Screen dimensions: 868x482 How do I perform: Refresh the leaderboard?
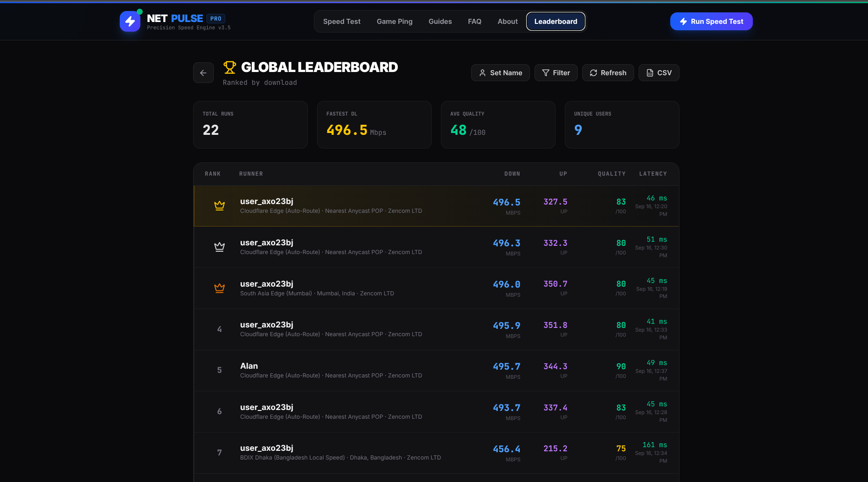608,73
